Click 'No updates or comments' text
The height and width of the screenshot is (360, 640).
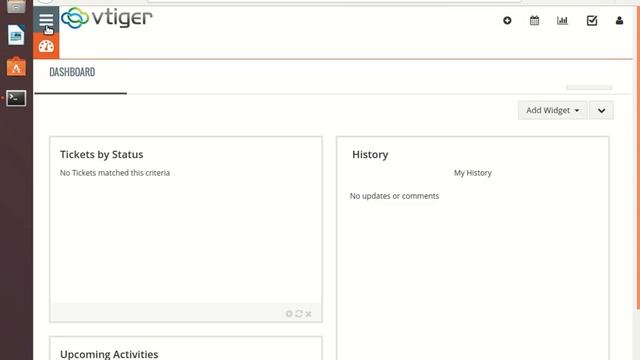394,196
